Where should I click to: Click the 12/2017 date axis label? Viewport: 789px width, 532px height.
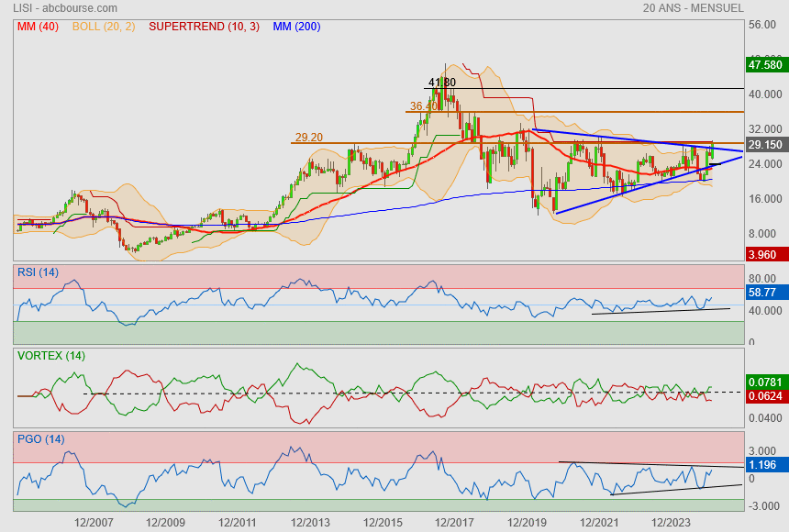pos(454,523)
